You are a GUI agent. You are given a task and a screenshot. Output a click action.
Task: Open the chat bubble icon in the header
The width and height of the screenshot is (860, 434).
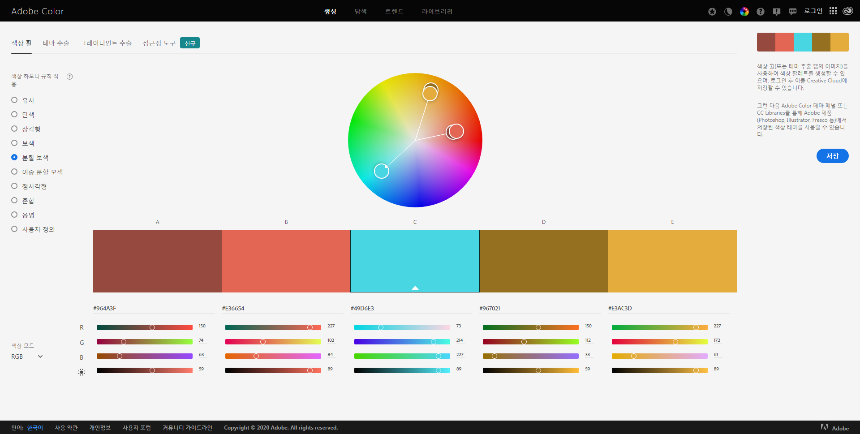coord(792,12)
